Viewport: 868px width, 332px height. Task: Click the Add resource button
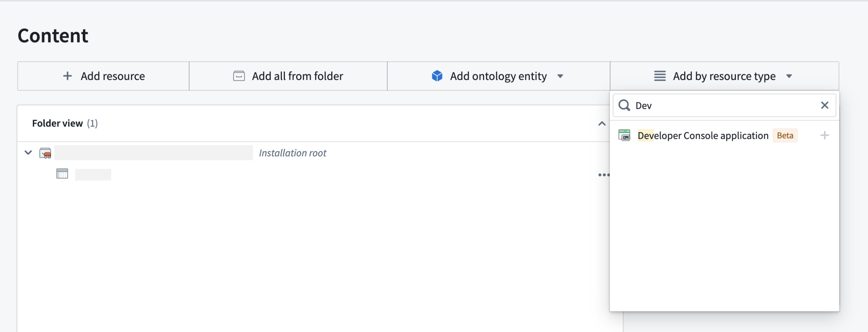point(103,76)
